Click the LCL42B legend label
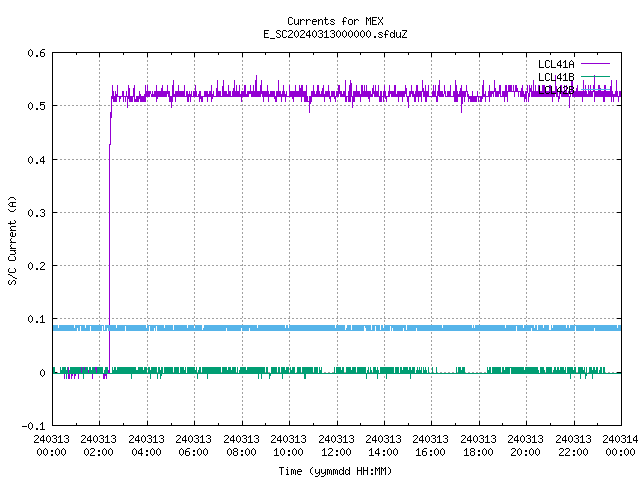Image resolution: width=640 pixels, height=480 pixels. click(556, 90)
